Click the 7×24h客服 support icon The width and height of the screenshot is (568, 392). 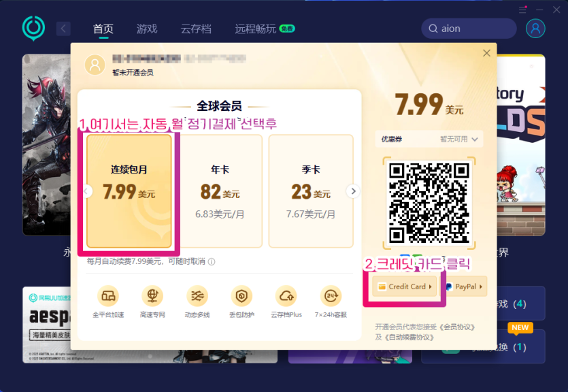coord(331,296)
